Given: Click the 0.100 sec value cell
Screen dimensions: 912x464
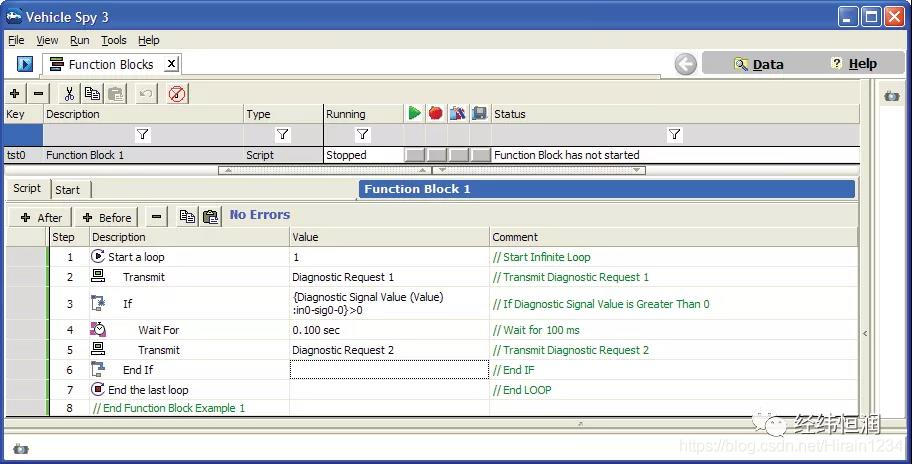Looking at the screenshot, I should [389, 330].
